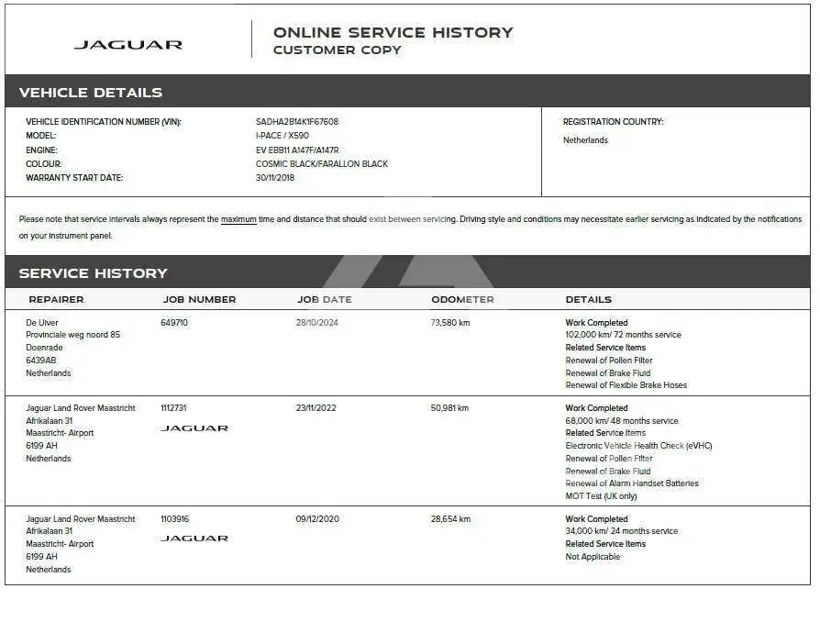Select 'Renewal of Pollen Filter' in 2022 entry

(609, 459)
